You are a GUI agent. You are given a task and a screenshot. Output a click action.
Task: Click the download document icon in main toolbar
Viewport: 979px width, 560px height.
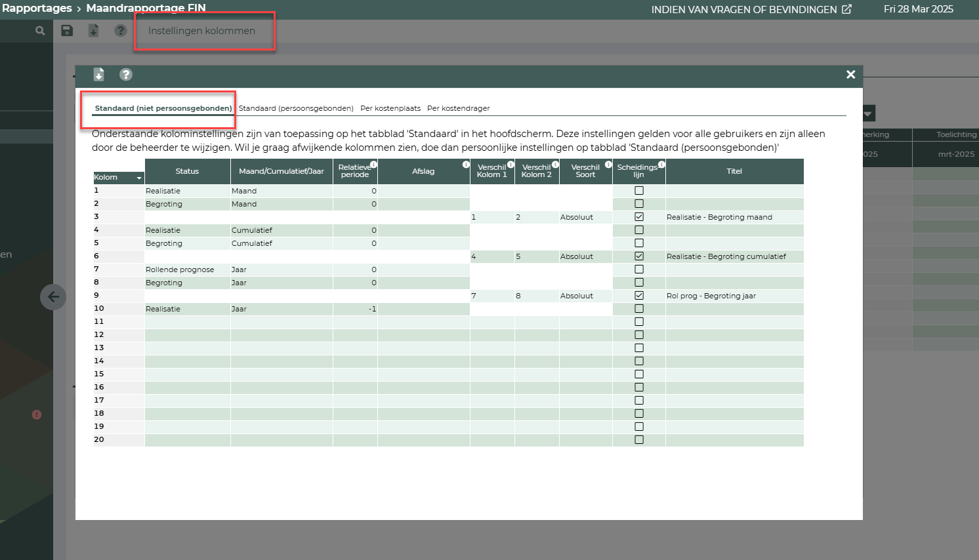coord(94,30)
